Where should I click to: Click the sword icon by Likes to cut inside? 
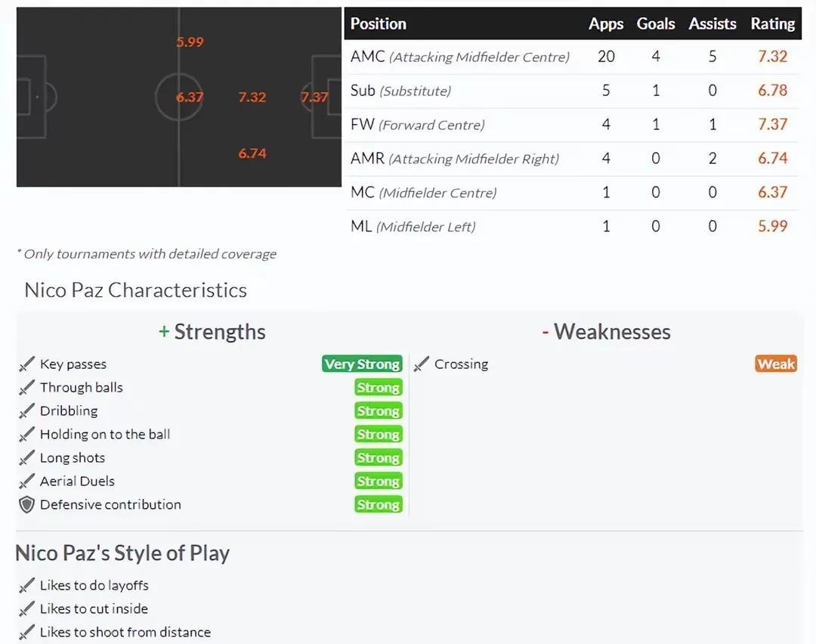26,608
